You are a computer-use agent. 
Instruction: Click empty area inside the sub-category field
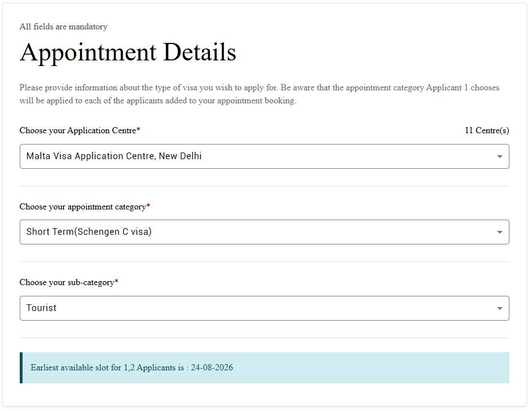coord(271,308)
